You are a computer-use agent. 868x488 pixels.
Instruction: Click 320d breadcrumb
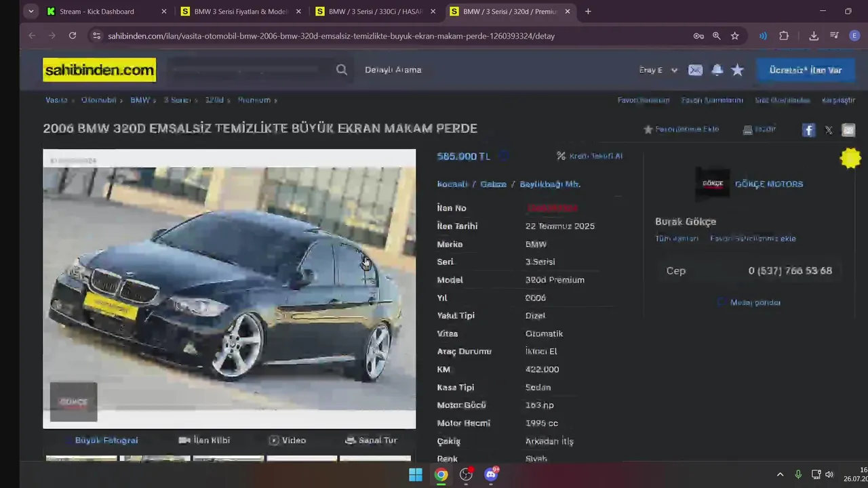[x=214, y=100]
